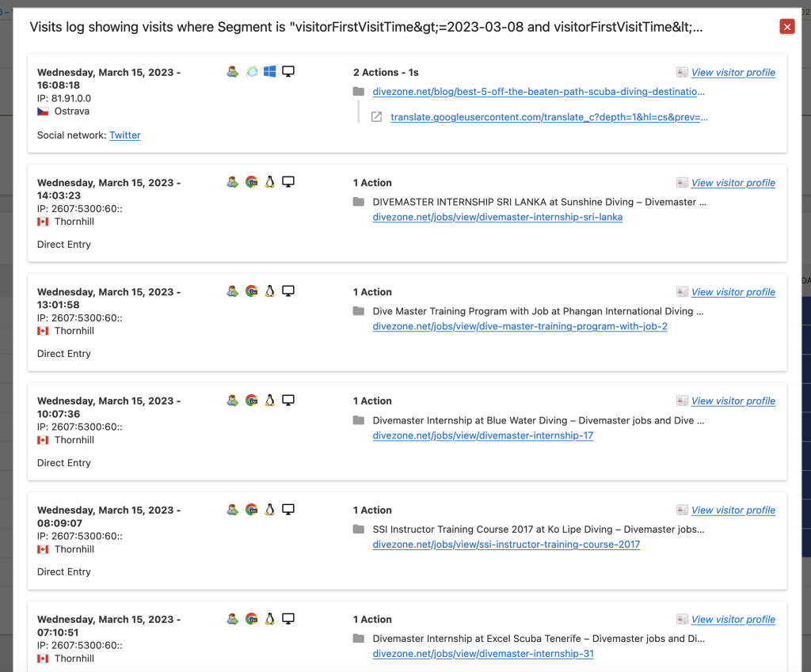Click the divemaster-internship-17 page link

[482, 435]
